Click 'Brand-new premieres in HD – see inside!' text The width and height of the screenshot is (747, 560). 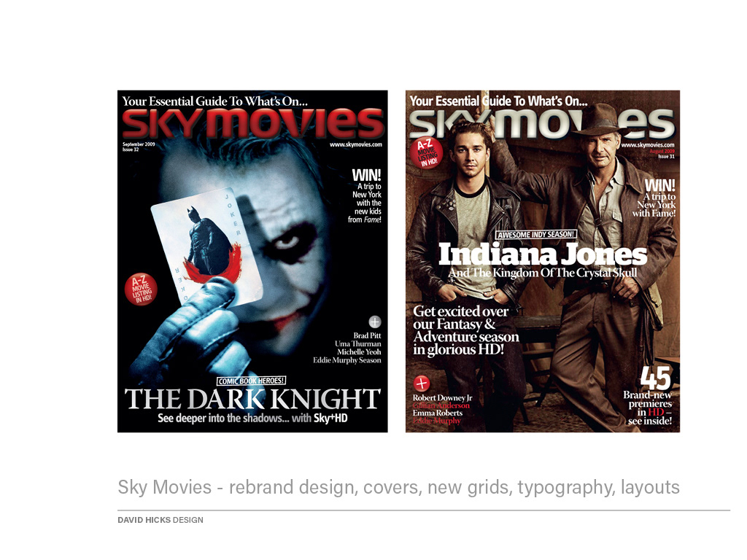(648, 408)
